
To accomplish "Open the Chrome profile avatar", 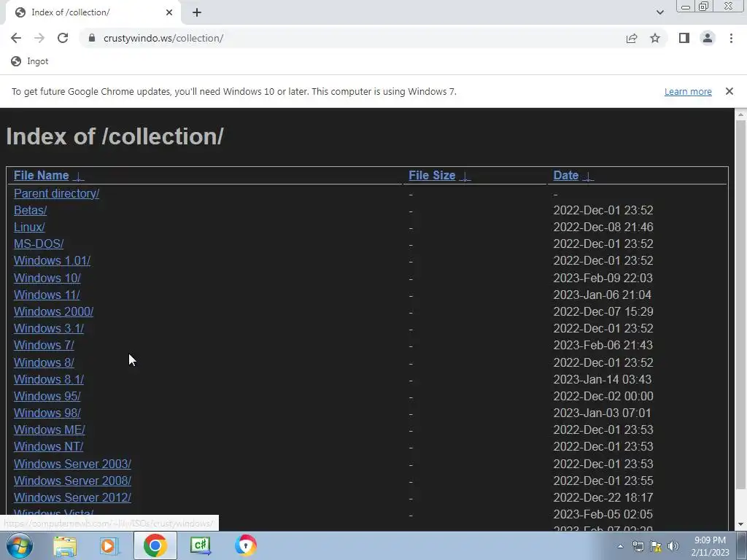I will pos(708,38).
